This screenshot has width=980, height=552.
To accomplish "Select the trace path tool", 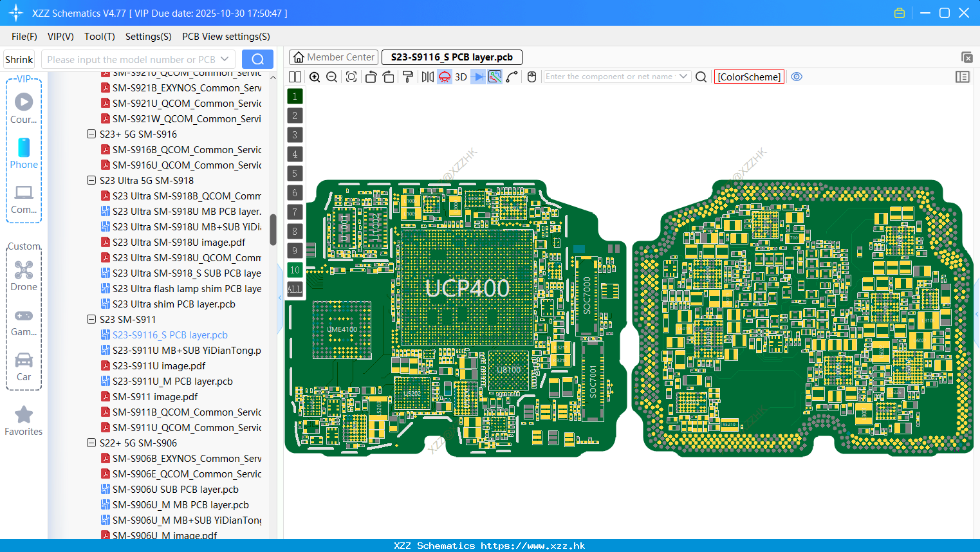I will click(x=512, y=77).
